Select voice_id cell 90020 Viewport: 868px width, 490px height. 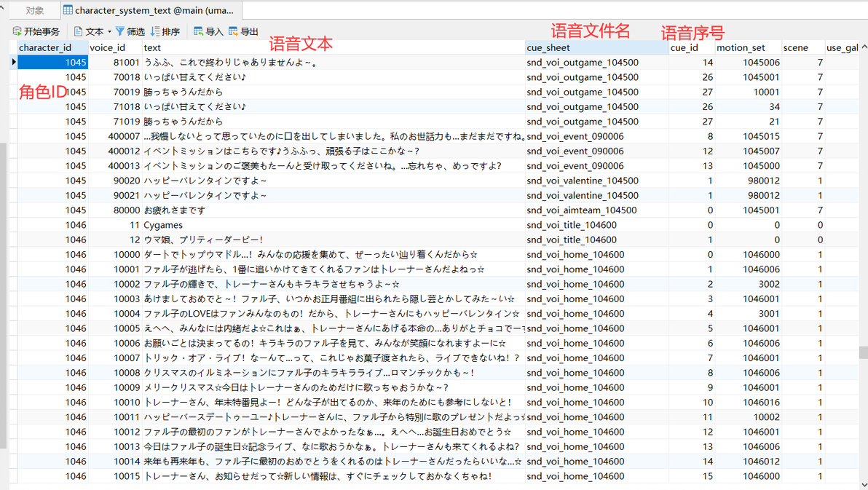(x=115, y=181)
